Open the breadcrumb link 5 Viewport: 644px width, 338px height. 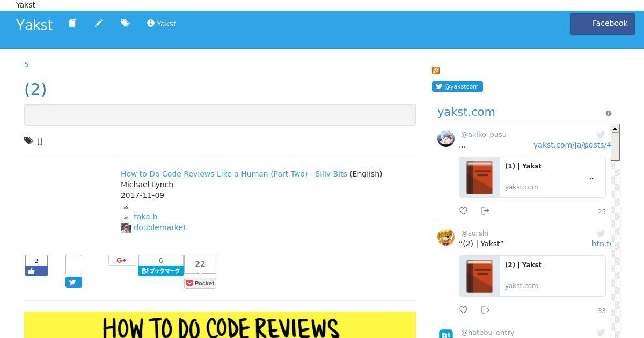[26, 64]
